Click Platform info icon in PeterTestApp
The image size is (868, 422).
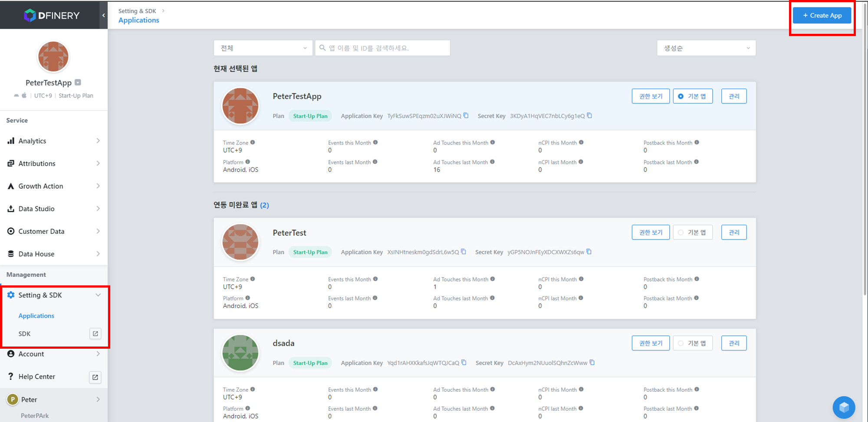pos(248,162)
